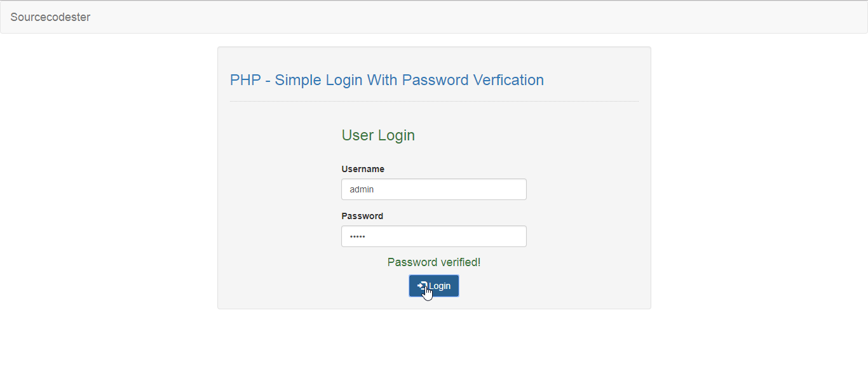Open the Sourcecodester navbar brand link
This screenshot has width=868, height=369.
point(50,17)
